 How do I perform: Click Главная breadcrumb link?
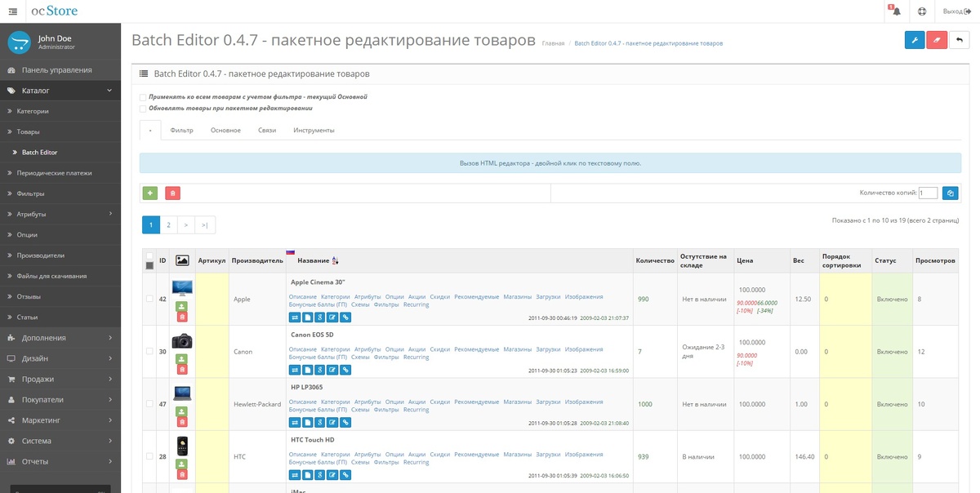tap(553, 43)
